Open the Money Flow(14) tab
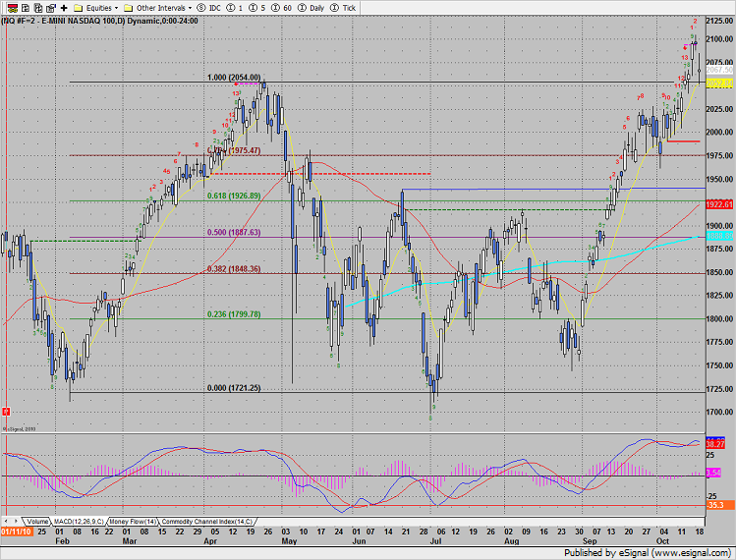The height and width of the screenshot is (560, 736). [x=133, y=522]
